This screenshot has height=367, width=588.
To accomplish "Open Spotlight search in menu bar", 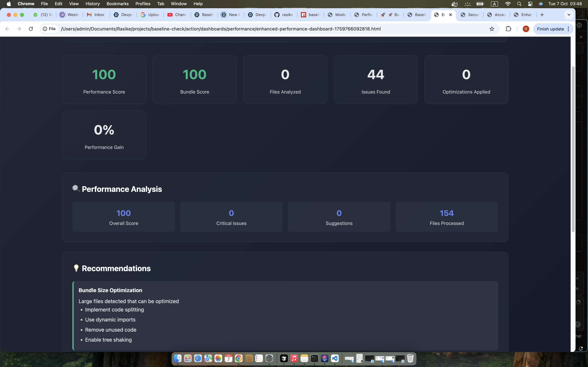I will (x=519, y=4).
